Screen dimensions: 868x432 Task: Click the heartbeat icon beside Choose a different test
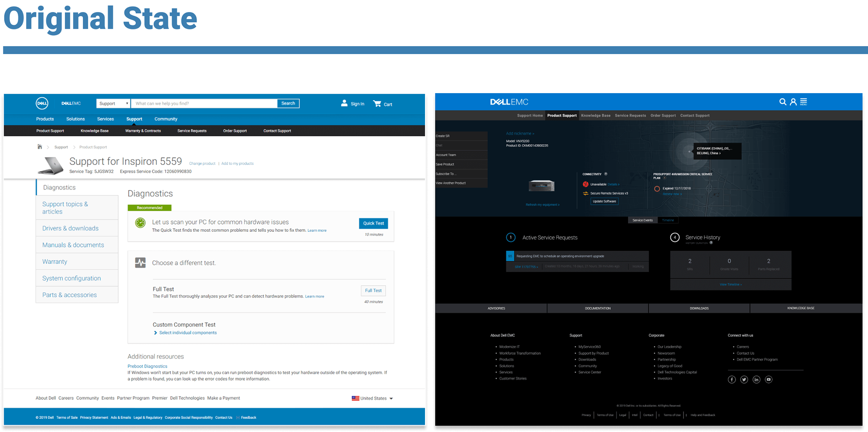pyautogui.click(x=141, y=263)
